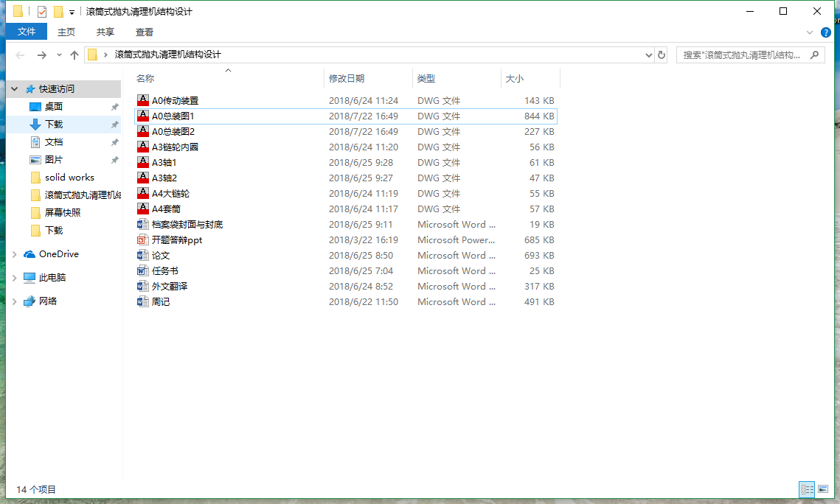The height and width of the screenshot is (504, 840).
Task: Unpin 下载 using its pin icon
Action: tap(114, 125)
